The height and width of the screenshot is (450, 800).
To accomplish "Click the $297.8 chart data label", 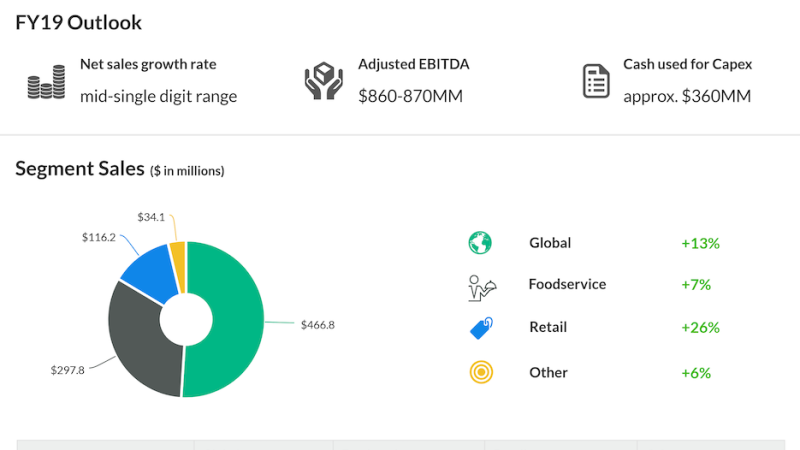I will [x=68, y=370].
